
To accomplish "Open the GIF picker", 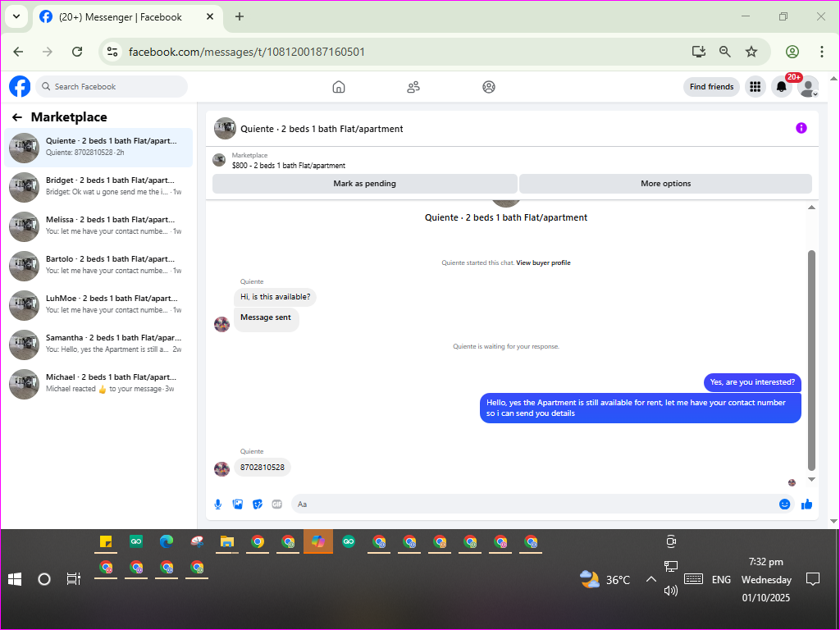I will (277, 504).
